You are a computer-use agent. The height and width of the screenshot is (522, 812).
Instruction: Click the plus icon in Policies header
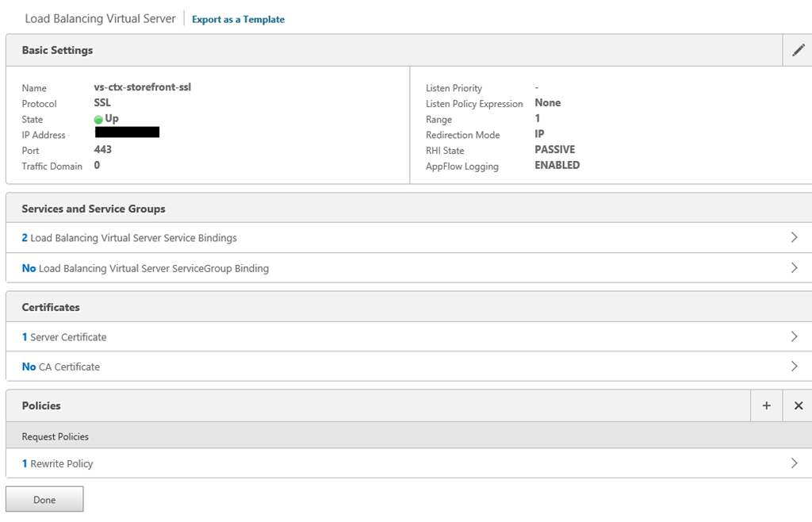tap(766, 405)
